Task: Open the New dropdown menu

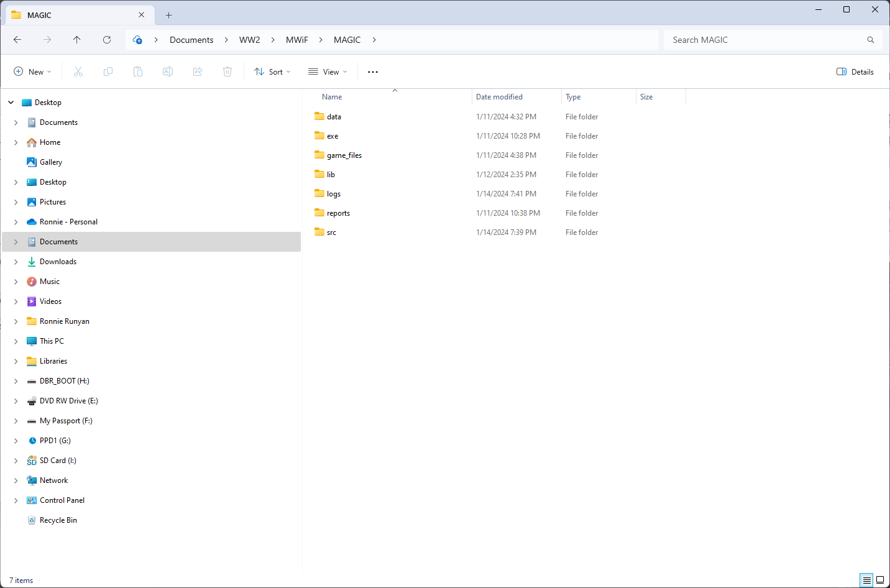Action: (x=32, y=72)
